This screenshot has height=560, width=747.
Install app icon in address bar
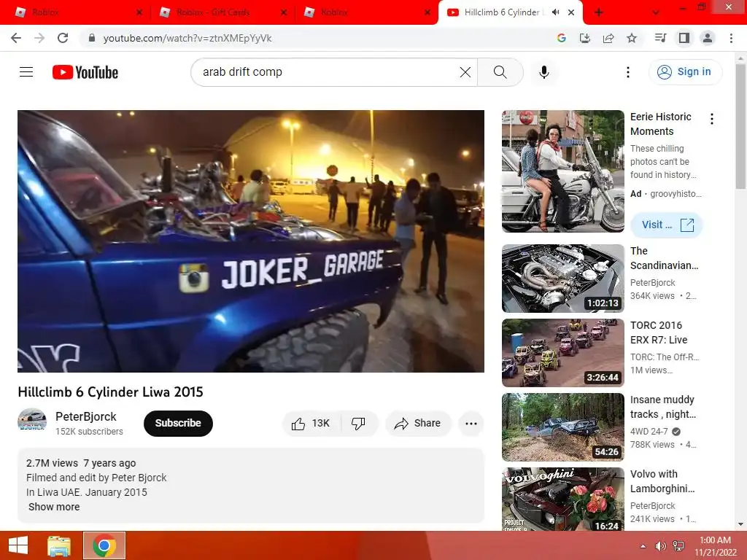tap(584, 38)
